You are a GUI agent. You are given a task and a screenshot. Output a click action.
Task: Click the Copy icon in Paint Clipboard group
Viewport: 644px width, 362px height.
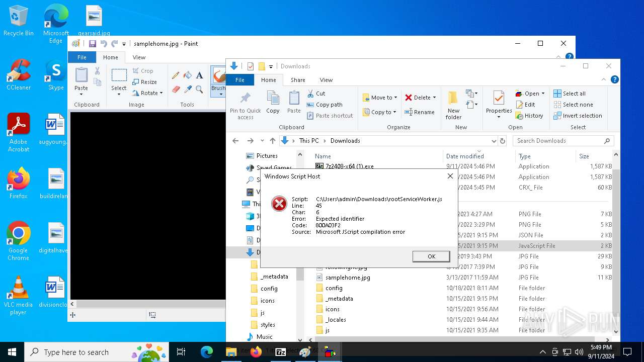click(x=97, y=82)
